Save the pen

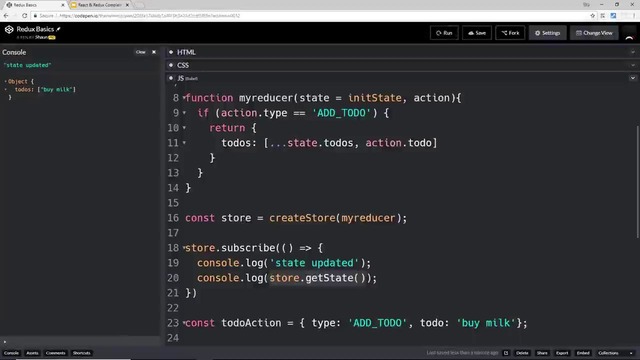point(477,33)
